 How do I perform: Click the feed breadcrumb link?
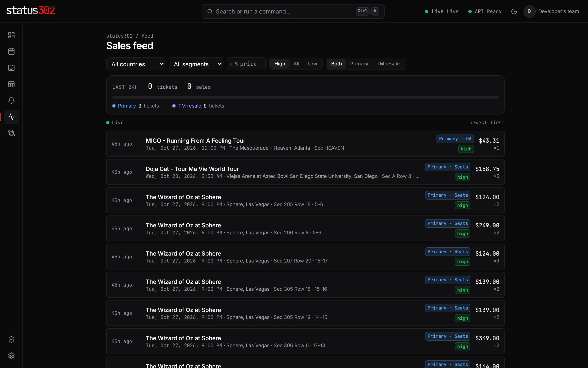pos(147,36)
